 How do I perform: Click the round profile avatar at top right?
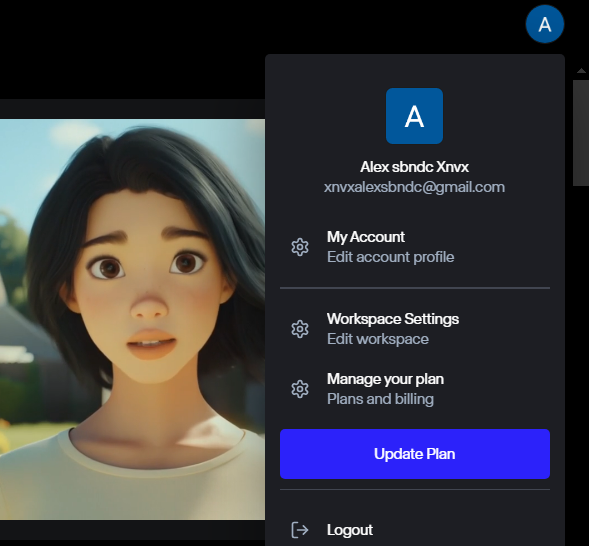(545, 24)
